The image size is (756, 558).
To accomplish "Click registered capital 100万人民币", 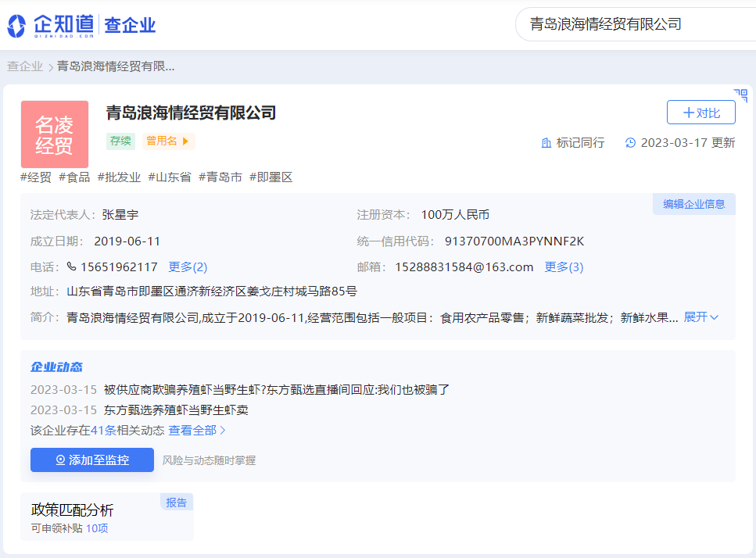I will tap(455, 215).
